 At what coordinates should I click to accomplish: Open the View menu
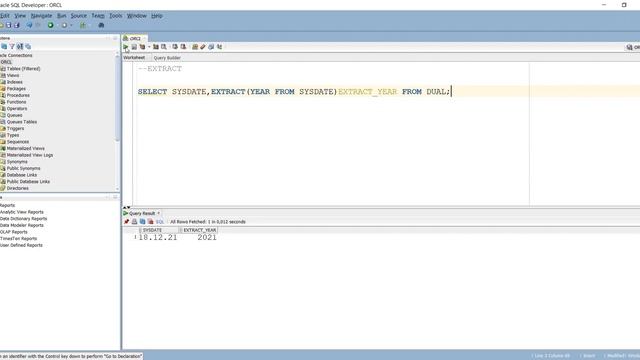[20, 16]
